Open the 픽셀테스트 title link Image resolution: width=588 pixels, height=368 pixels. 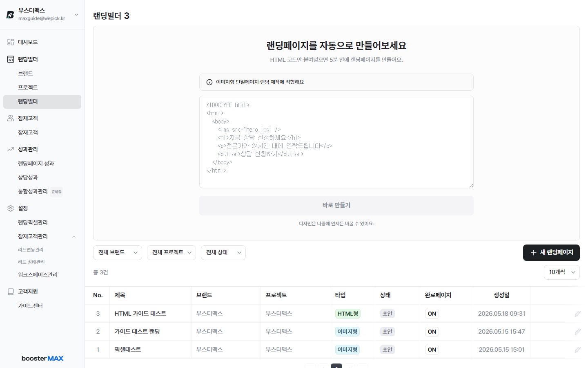(x=128, y=350)
